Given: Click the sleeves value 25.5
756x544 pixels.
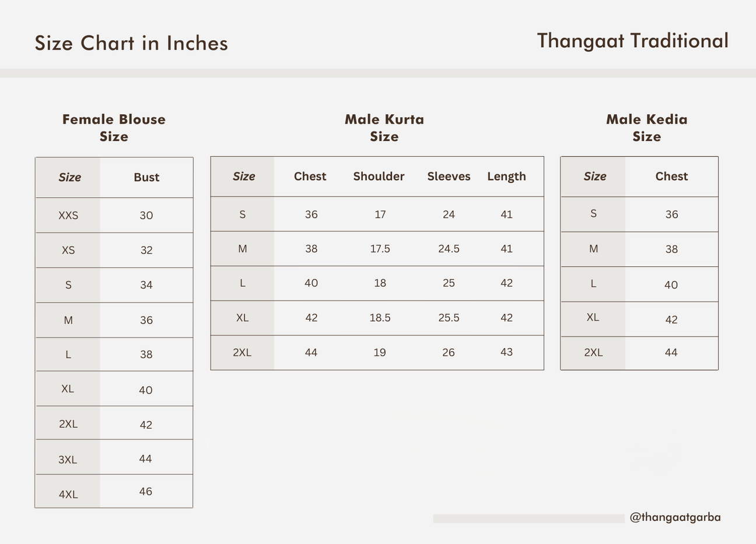Looking at the screenshot, I should (449, 318).
